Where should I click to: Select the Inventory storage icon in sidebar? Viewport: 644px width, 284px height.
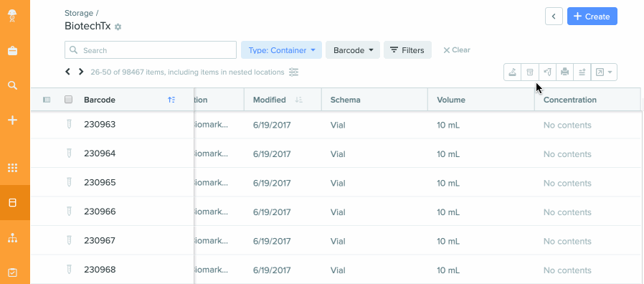pos(13,203)
